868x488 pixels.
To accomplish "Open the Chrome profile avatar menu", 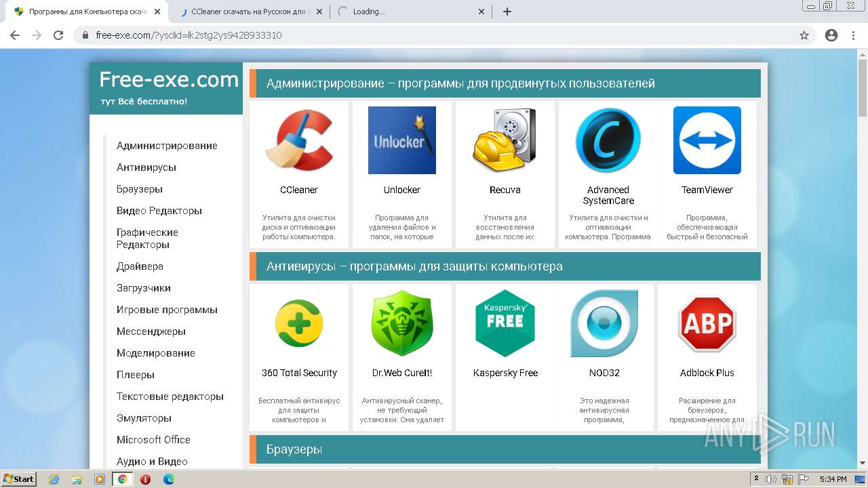I will (831, 35).
